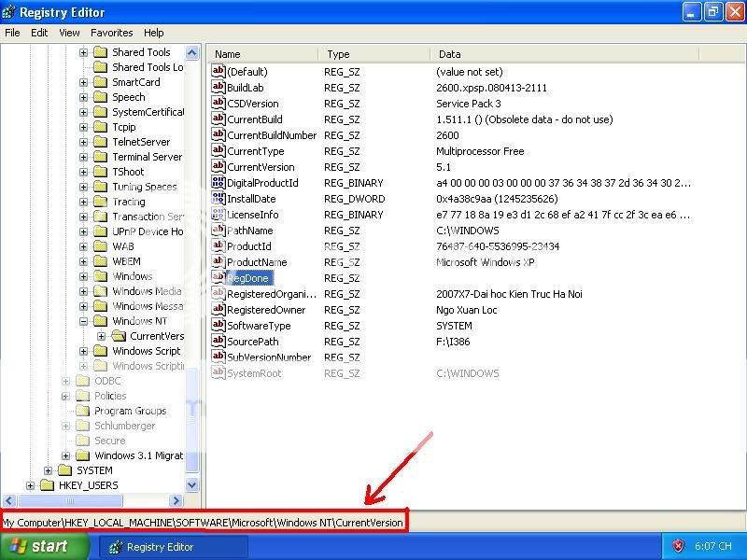Expand the Policies key

pos(65,396)
